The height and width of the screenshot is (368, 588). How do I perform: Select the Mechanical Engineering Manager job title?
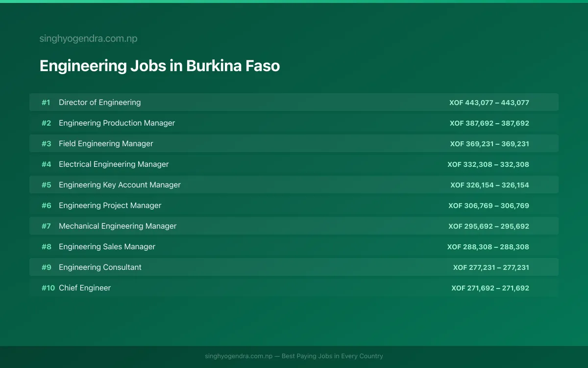click(x=118, y=226)
